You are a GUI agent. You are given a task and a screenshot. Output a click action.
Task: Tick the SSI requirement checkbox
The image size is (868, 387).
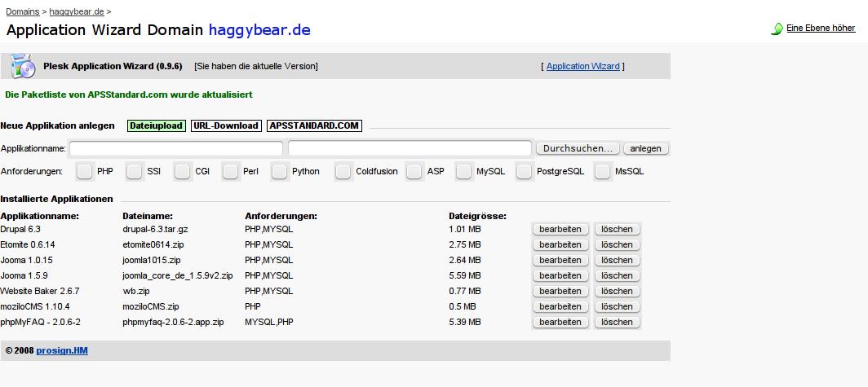point(134,171)
